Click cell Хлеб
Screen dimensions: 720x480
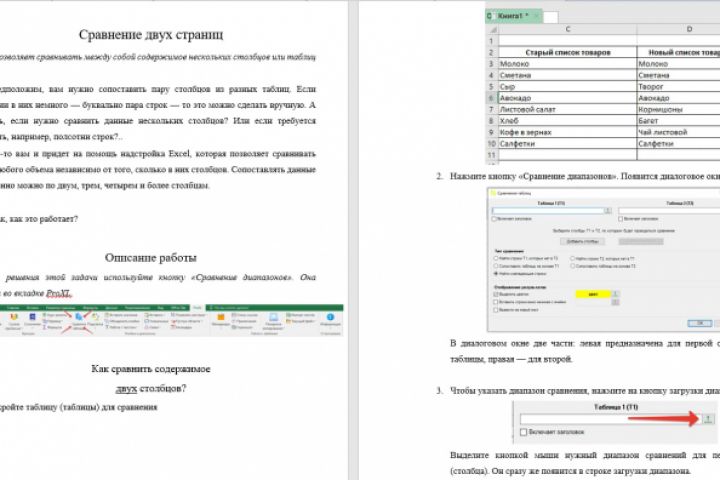click(x=568, y=121)
